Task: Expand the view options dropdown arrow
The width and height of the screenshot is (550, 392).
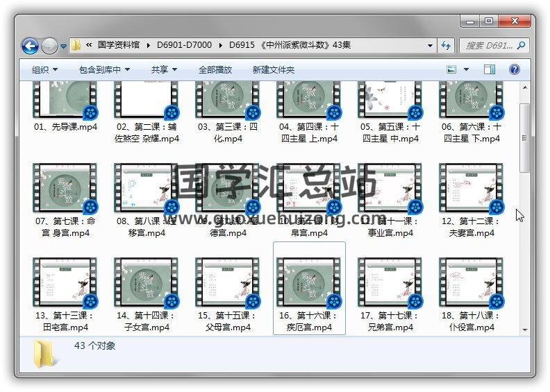Action: click(x=466, y=69)
